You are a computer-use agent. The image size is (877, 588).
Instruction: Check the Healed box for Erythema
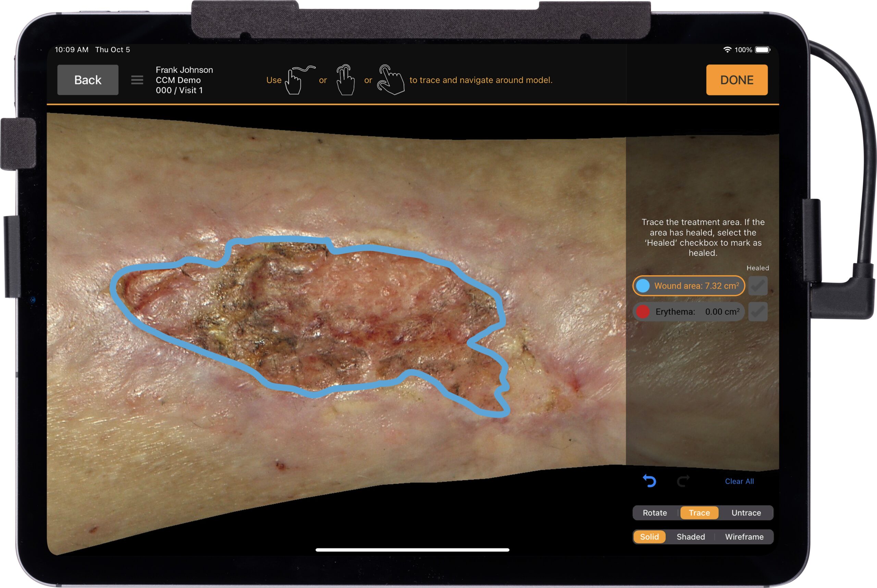[x=758, y=311]
